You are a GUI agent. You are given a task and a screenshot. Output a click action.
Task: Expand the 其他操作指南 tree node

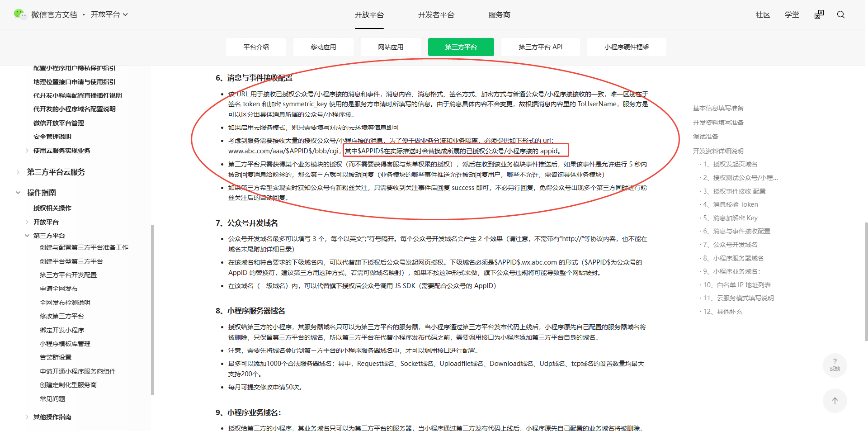point(27,417)
